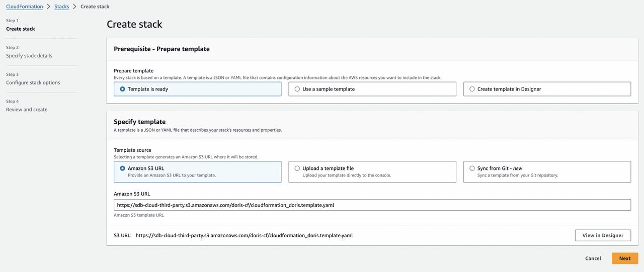Navigate to Stacks breadcrumb link

(61, 7)
